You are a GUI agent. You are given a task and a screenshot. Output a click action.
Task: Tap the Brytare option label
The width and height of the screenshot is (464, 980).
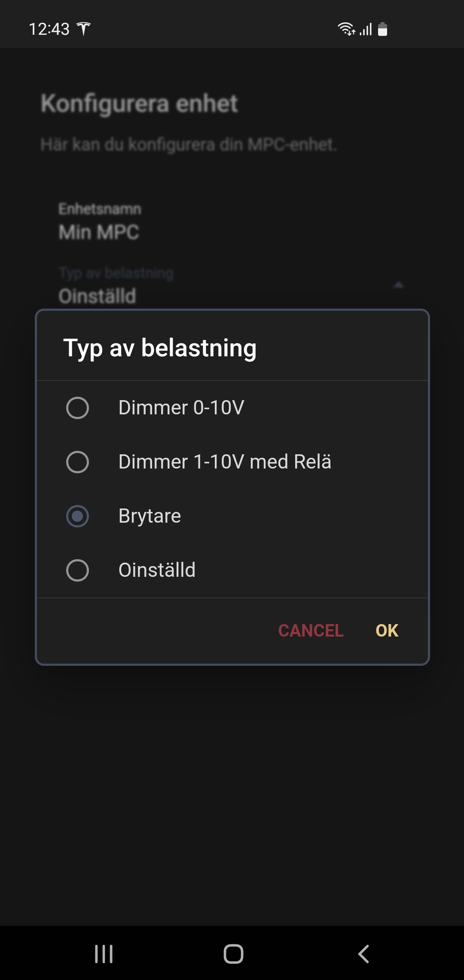point(150,516)
